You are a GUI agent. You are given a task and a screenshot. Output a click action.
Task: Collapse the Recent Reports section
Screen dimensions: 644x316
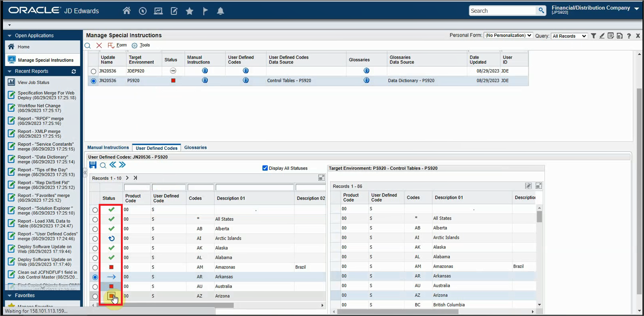tap(10, 71)
